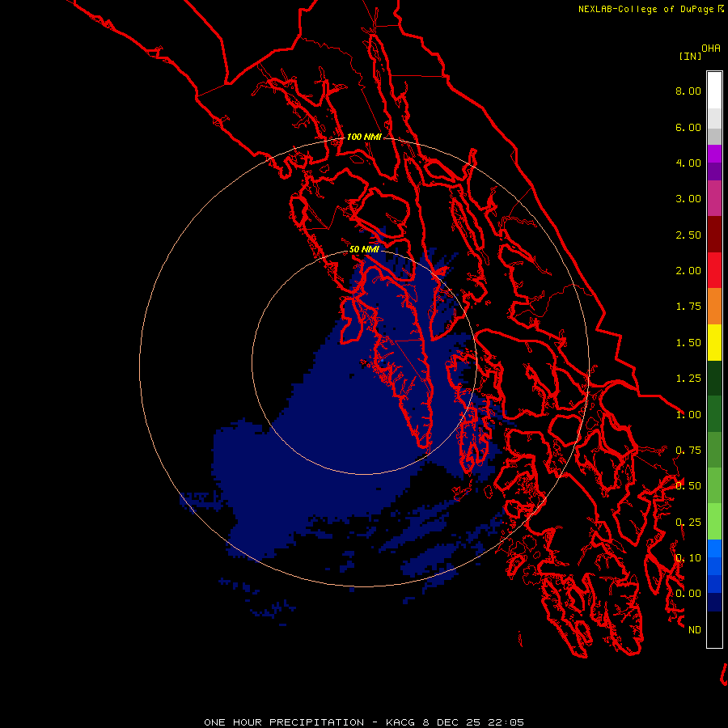
Task: Click the 0.50 legend value
Action: click(x=688, y=486)
